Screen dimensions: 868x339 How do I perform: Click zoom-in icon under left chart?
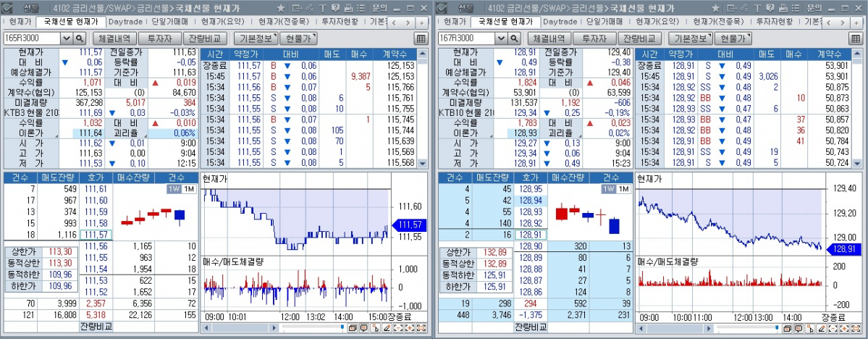[410, 328]
